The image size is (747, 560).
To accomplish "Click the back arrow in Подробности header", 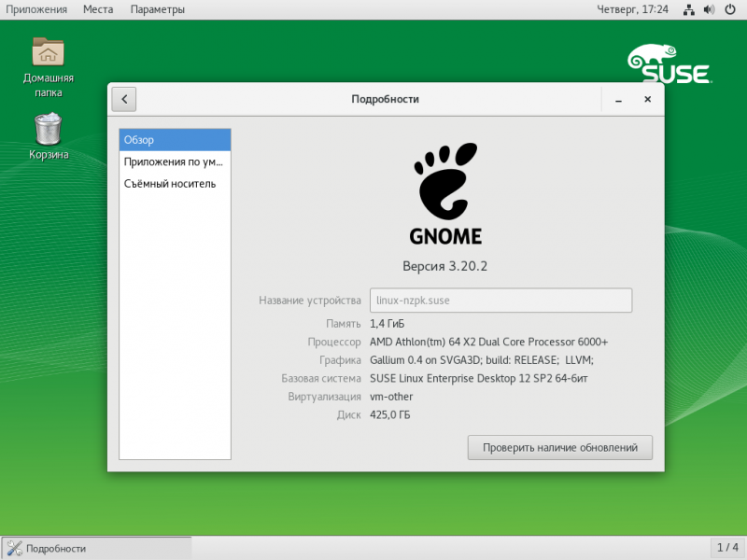I will 124,99.
